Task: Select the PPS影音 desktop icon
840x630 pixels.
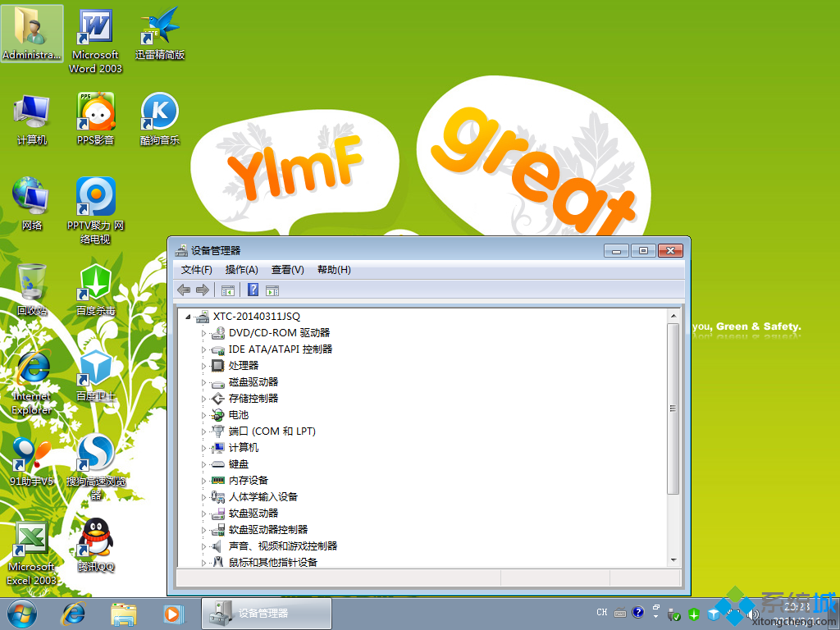Action: (96, 113)
